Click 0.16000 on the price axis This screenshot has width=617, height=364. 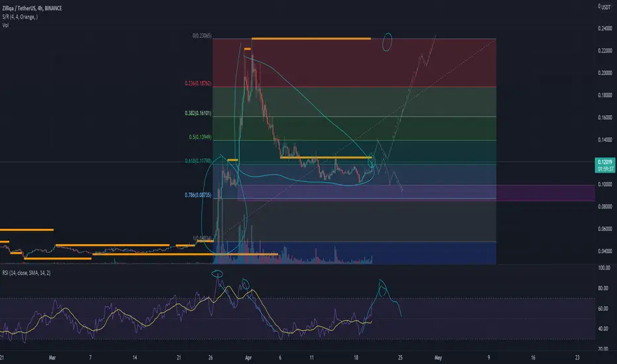point(605,118)
